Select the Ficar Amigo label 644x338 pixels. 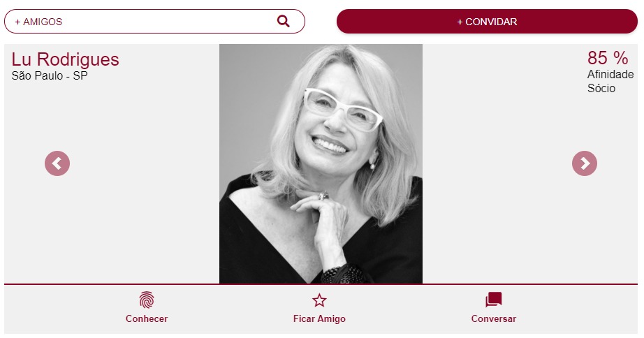coord(319,318)
